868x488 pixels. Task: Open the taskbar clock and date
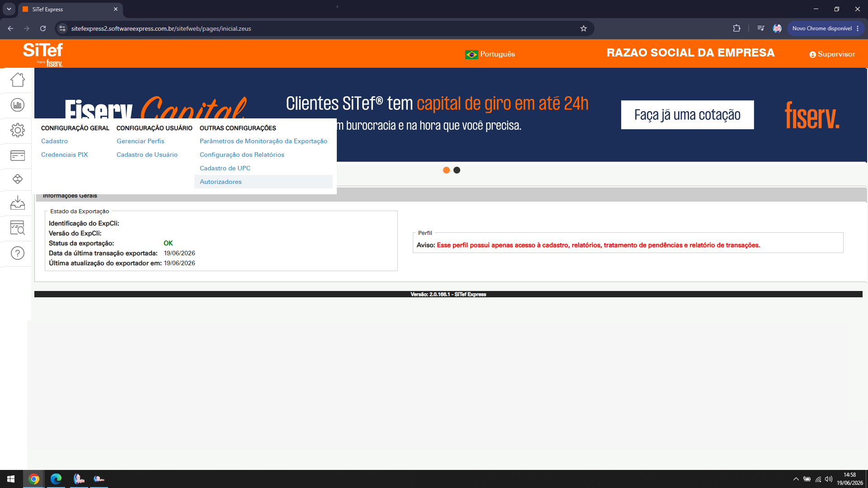click(x=849, y=479)
